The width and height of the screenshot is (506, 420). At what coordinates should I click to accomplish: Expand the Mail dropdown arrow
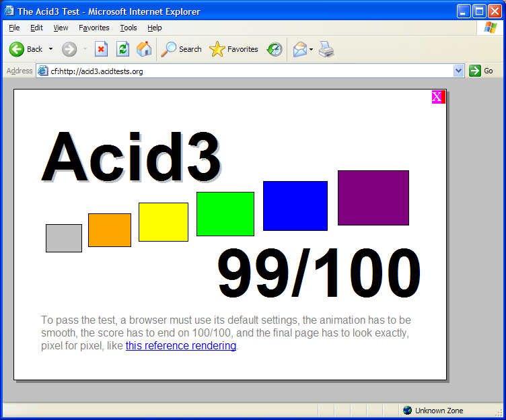point(311,49)
